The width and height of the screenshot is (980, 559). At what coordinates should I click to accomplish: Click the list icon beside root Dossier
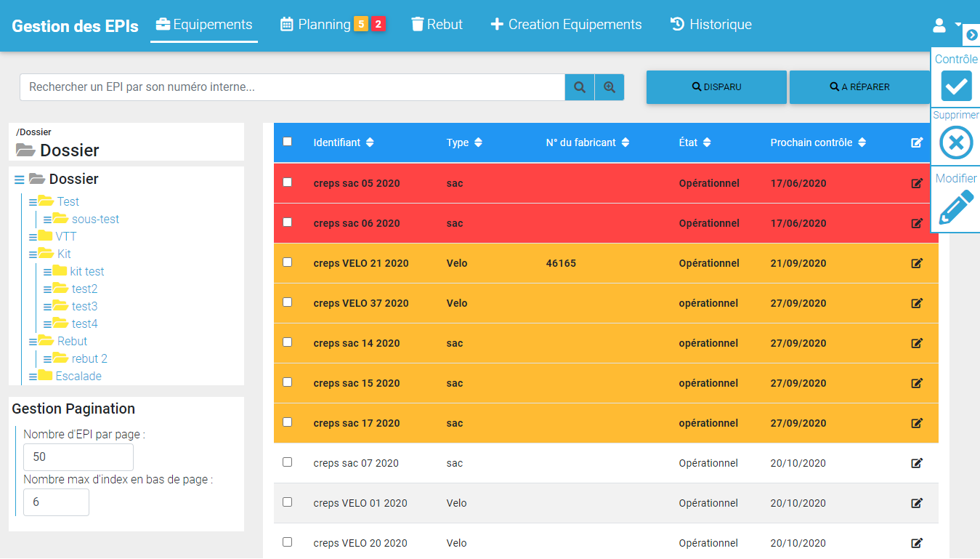pyautogui.click(x=20, y=180)
